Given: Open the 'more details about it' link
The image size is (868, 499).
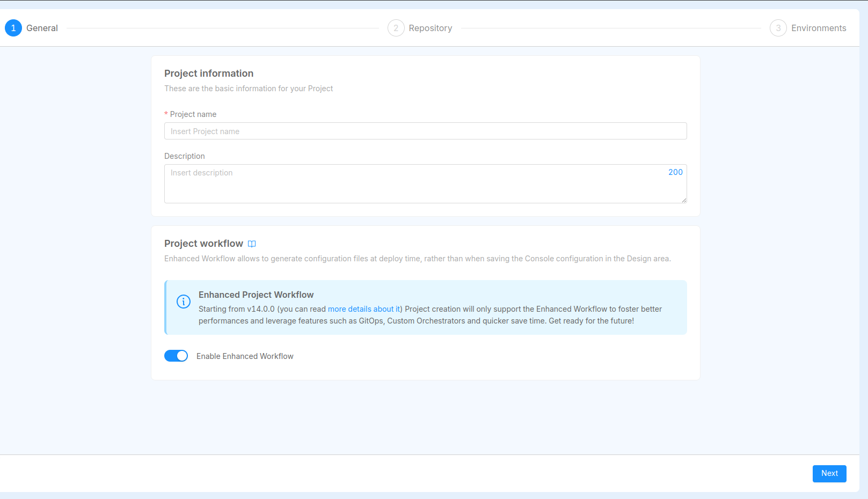Looking at the screenshot, I should 364,309.
